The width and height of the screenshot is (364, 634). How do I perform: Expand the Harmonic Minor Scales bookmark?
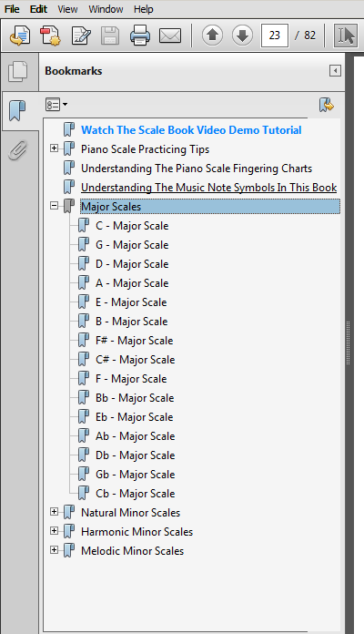click(54, 530)
